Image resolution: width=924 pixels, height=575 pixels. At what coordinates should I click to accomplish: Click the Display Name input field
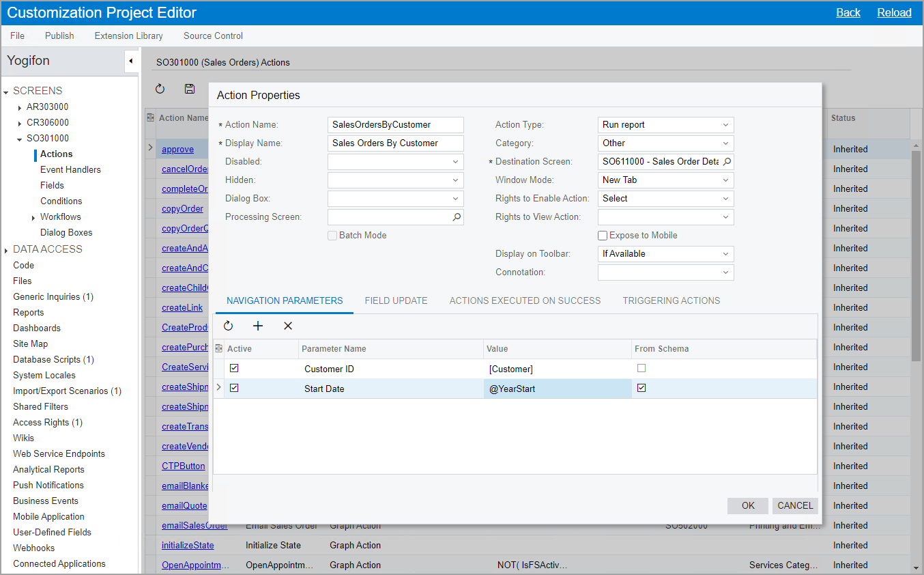(395, 143)
